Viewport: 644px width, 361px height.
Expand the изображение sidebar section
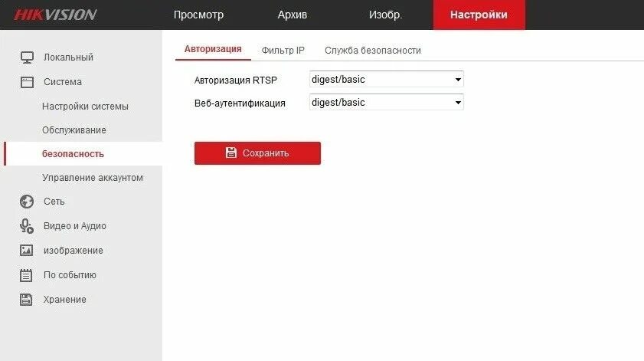click(73, 251)
